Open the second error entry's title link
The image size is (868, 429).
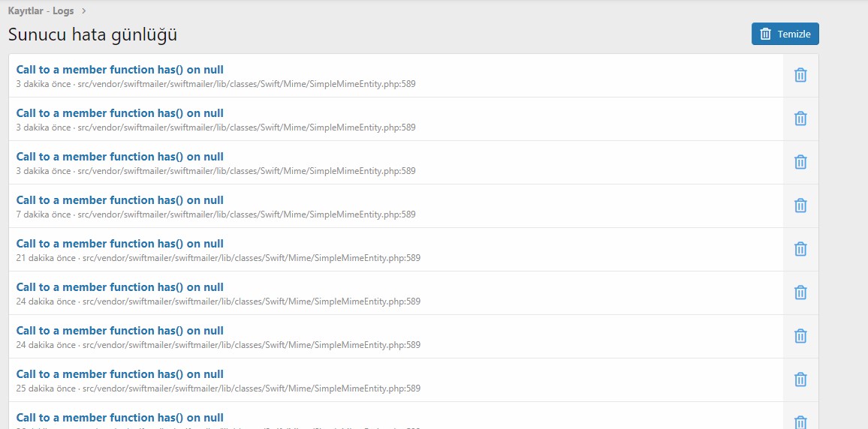coord(120,113)
